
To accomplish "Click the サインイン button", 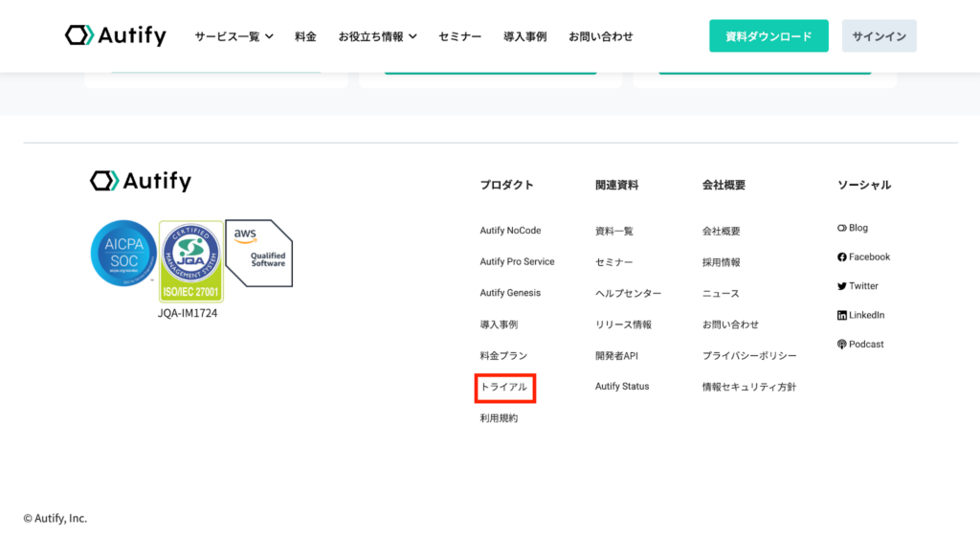I will 879,36.
